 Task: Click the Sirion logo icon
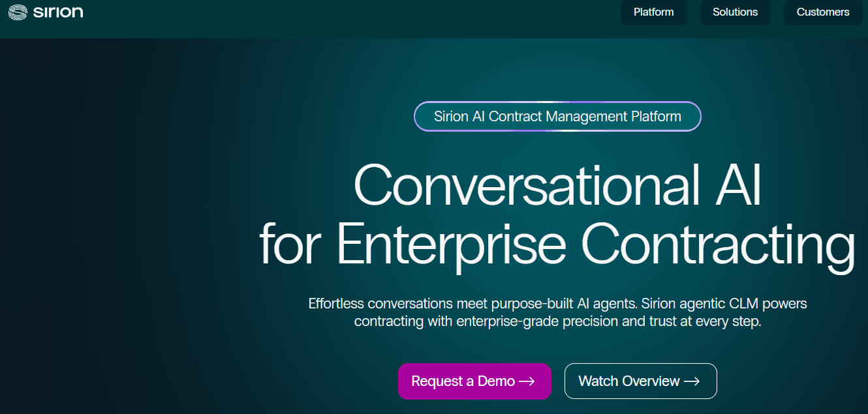tap(18, 12)
